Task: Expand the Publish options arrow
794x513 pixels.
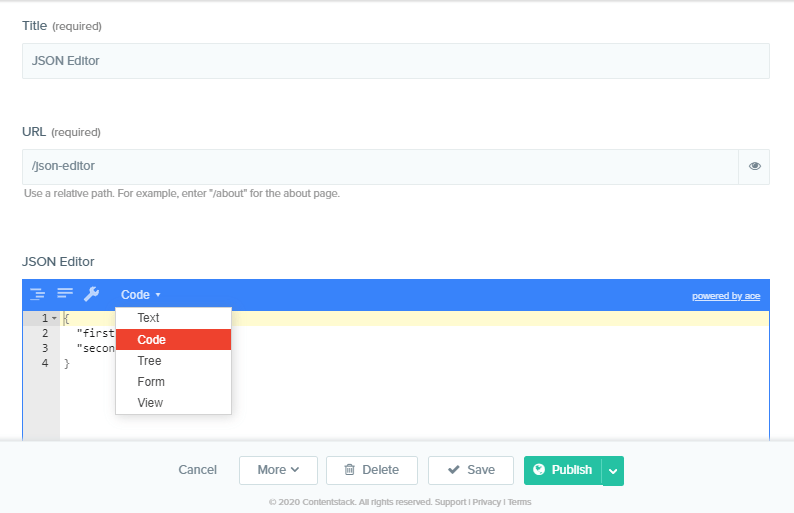Action: point(613,471)
